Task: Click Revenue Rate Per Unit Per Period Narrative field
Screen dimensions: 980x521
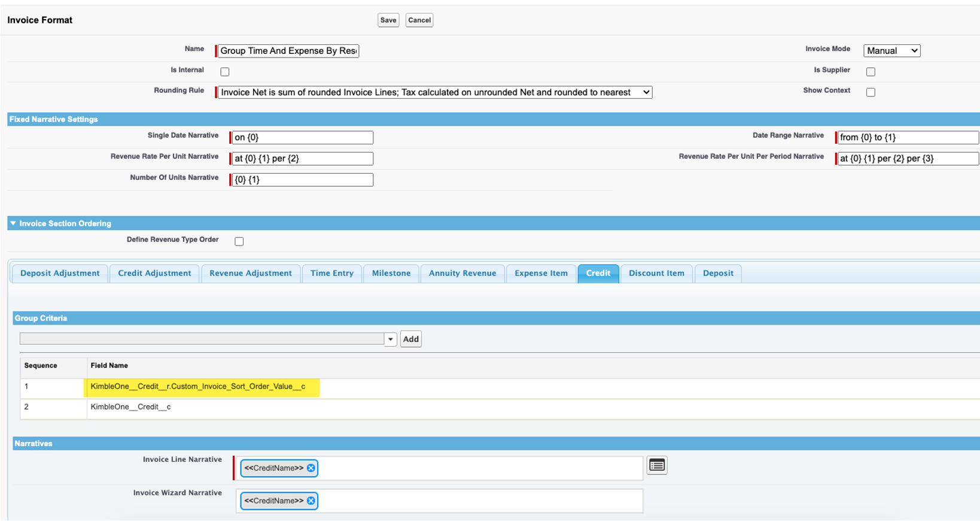Action: click(908, 159)
